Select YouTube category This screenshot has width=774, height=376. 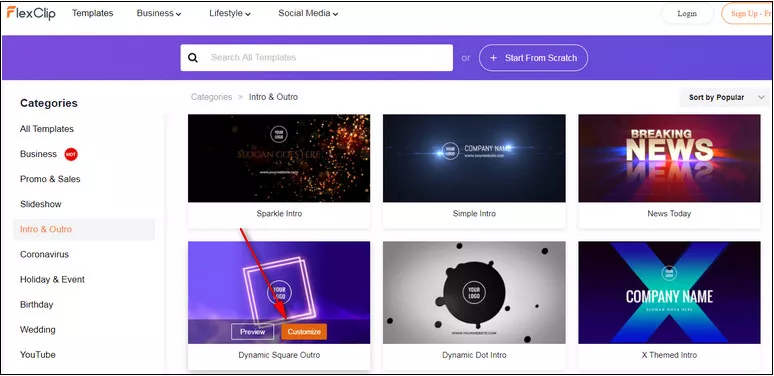(x=38, y=355)
